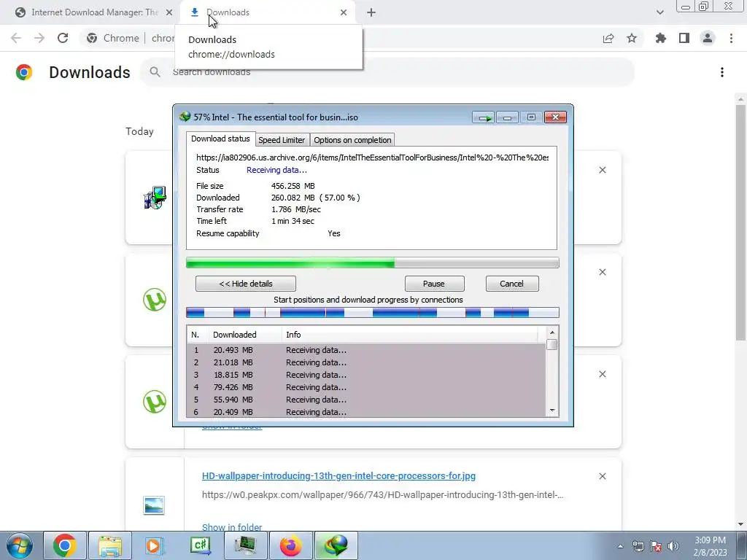Bookmark this page with the star icon
This screenshot has height=560, width=747.
[x=632, y=38]
